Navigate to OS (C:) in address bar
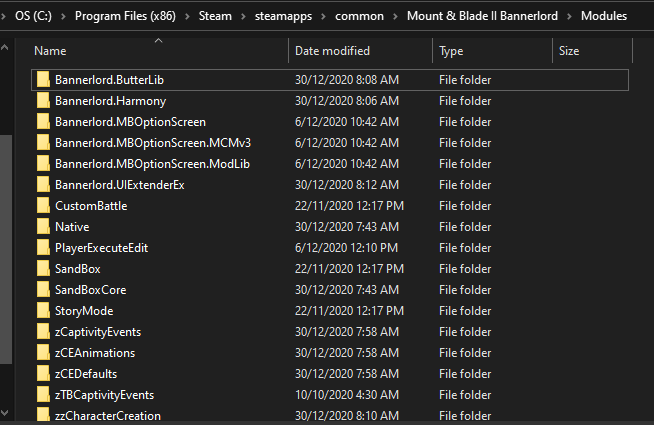 click(33, 16)
